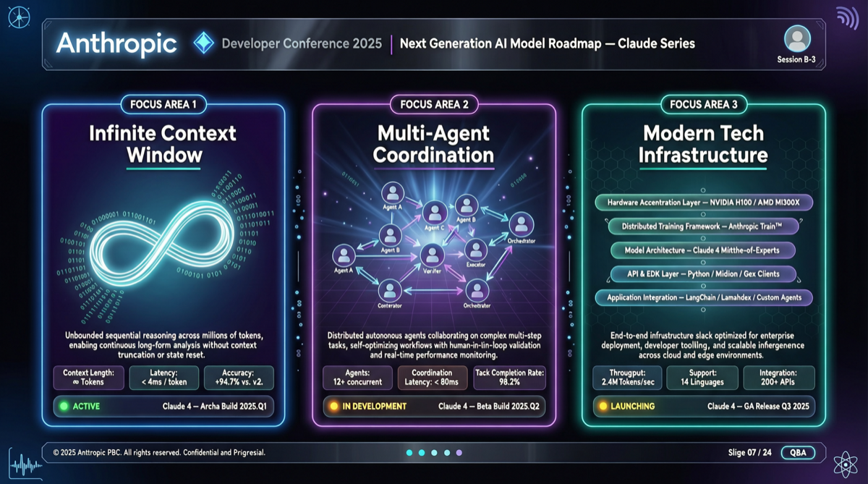Click Claude 4 — Beta Build 2025.Q2 text
The image size is (868, 484).
[x=488, y=407]
